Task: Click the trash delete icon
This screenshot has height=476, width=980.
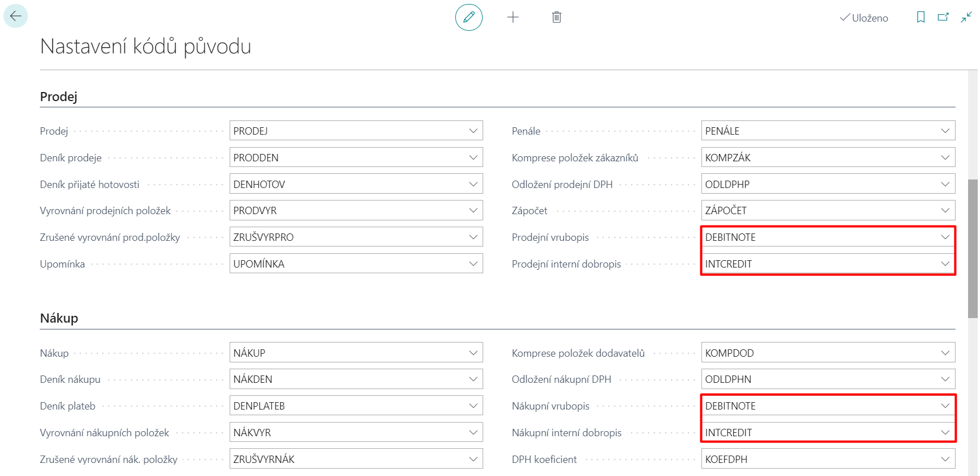Action: 557,17
